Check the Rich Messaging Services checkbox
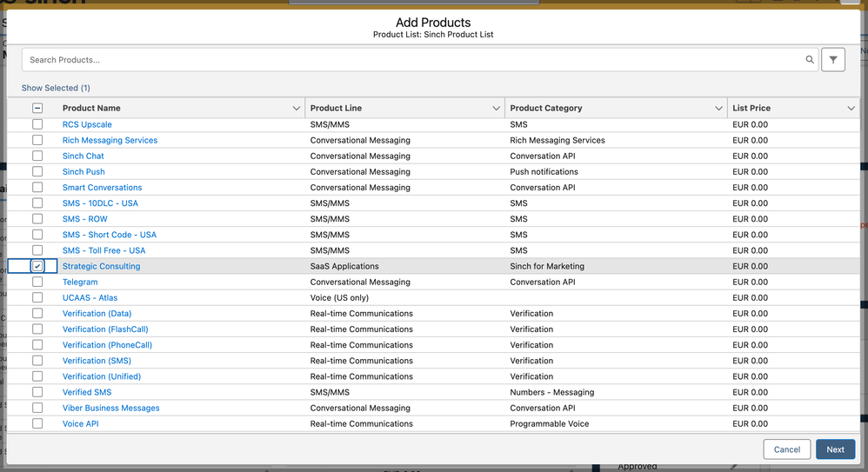 tap(37, 140)
